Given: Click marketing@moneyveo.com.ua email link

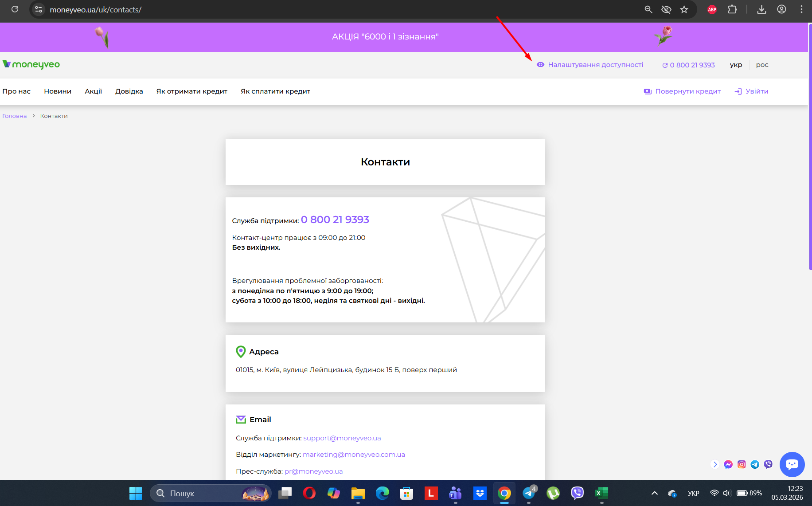Looking at the screenshot, I should point(354,455).
